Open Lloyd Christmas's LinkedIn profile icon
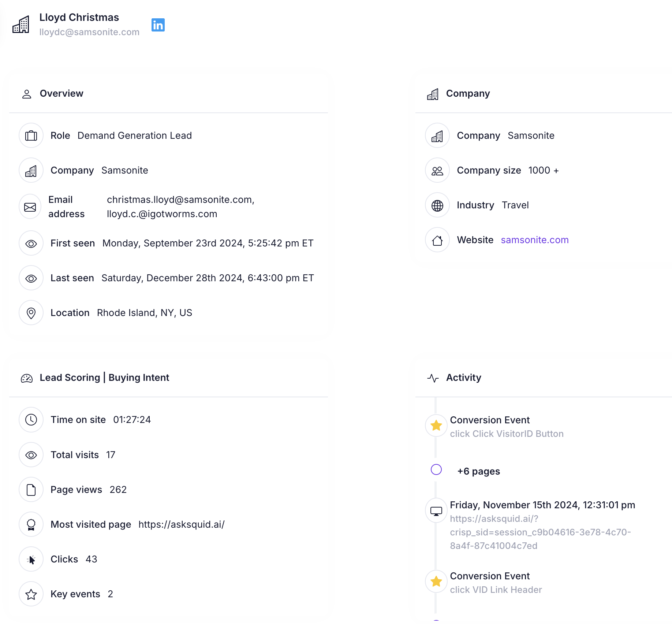This screenshot has width=672, height=624. click(x=158, y=25)
